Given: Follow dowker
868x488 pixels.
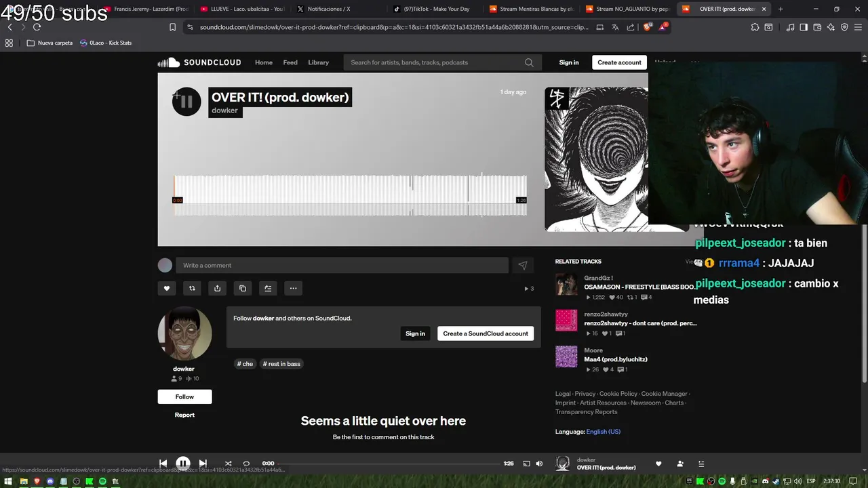Looking at the screenshot, I should pyautogui.click(x=184, y=396).
